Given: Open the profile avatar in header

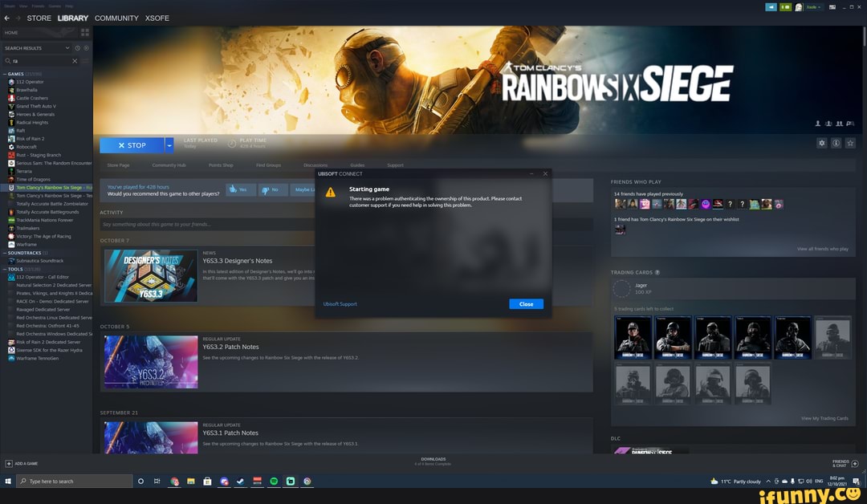Looking at the screenshot, I should (799, 7).
